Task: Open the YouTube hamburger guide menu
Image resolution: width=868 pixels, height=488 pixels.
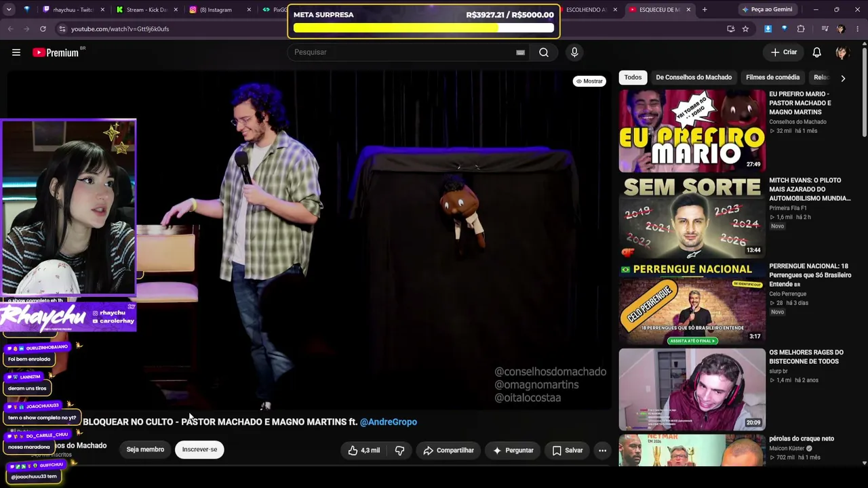Action: pos(16,52)
